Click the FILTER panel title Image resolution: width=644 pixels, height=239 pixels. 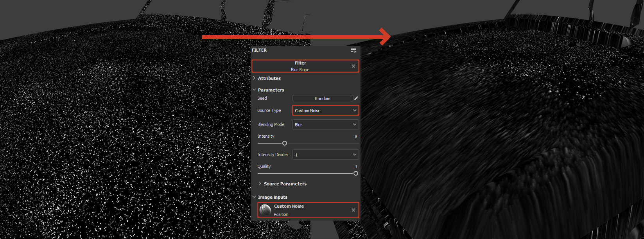click(x=259, y=50)
